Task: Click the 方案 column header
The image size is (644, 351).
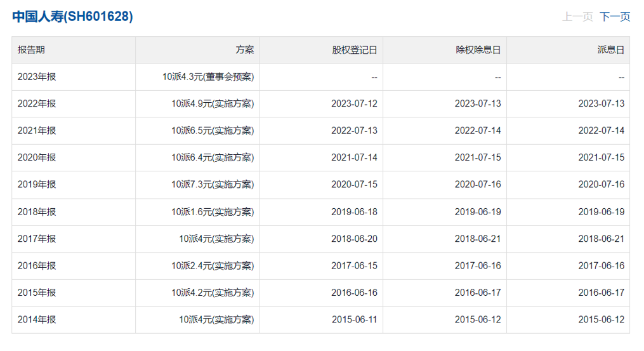Action: pyautogui.click(x=244, y=50)
